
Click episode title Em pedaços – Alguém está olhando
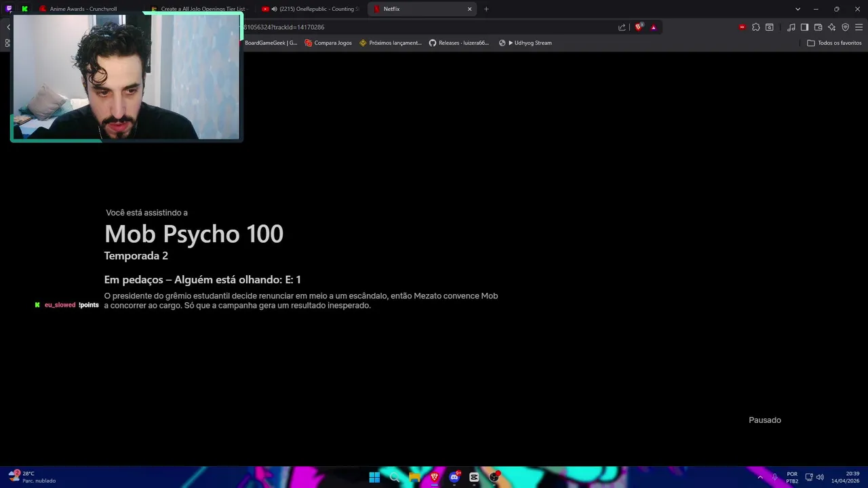(193, 279)
